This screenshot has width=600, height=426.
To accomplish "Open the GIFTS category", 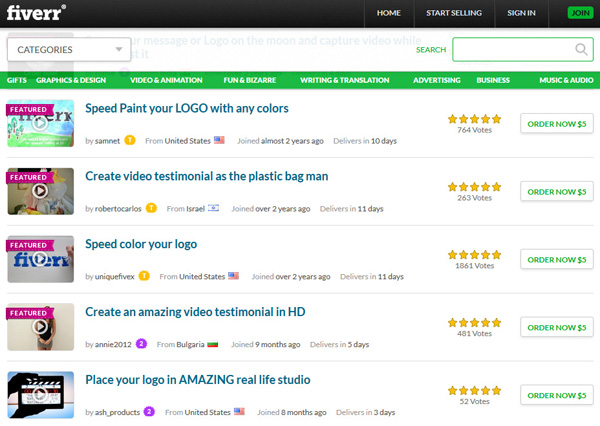I will [x=17, y=80].
